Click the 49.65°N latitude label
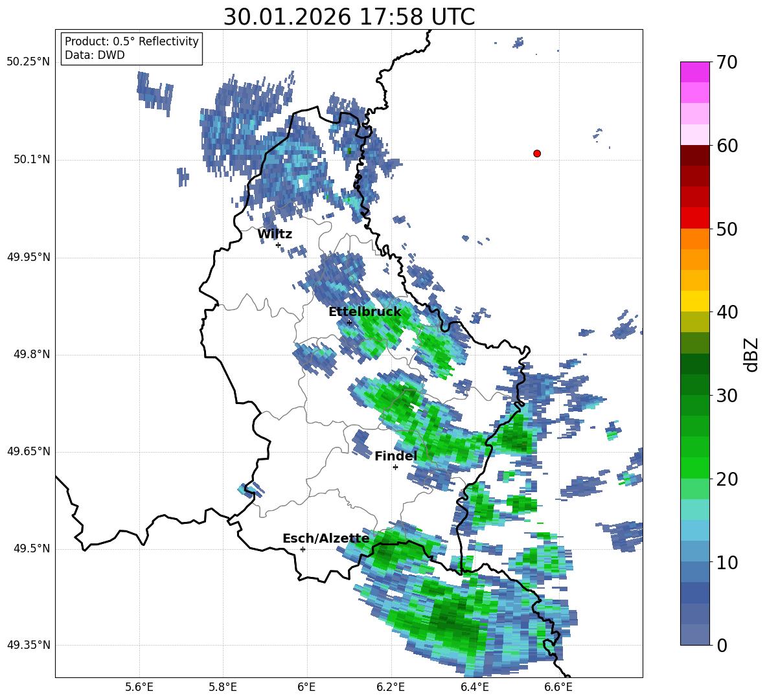 coord(29,451)
